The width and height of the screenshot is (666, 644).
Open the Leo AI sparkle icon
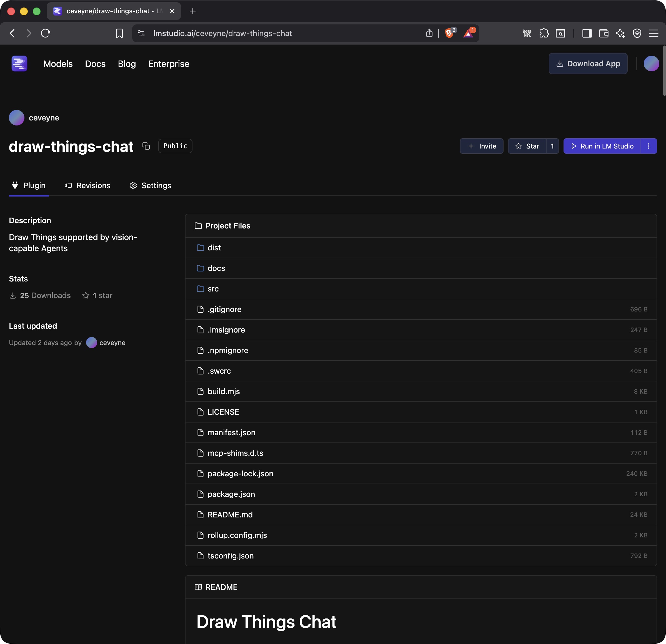[620, 33]
